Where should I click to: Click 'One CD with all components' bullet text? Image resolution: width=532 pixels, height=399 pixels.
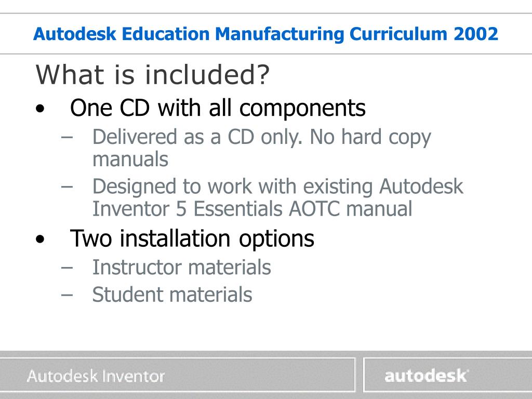218,108
